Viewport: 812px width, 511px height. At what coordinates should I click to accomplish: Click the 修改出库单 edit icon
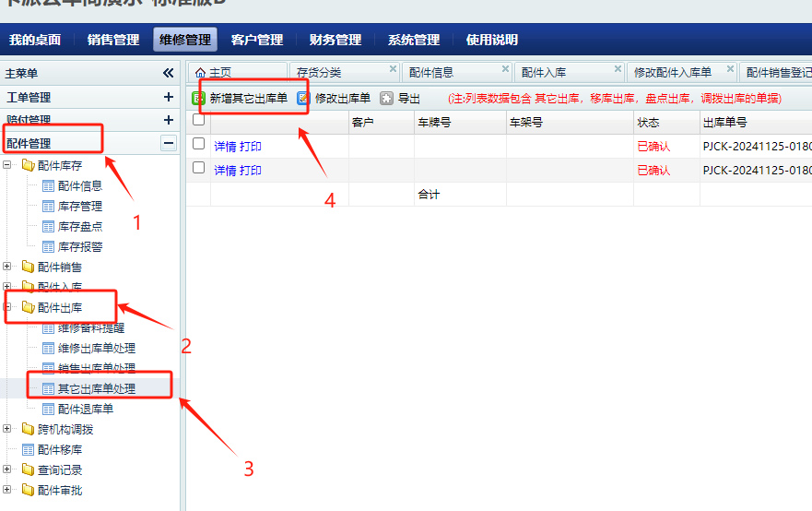point(303,98)
